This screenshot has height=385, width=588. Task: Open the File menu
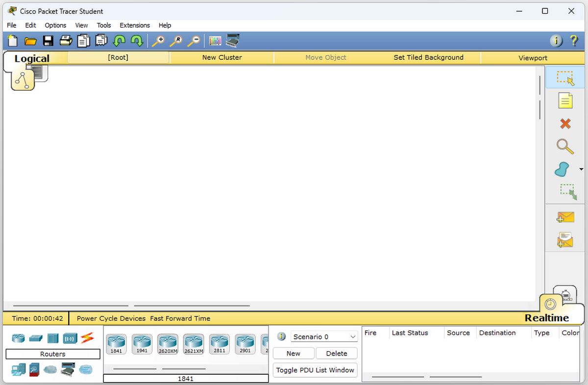click(x=12, y=25)
